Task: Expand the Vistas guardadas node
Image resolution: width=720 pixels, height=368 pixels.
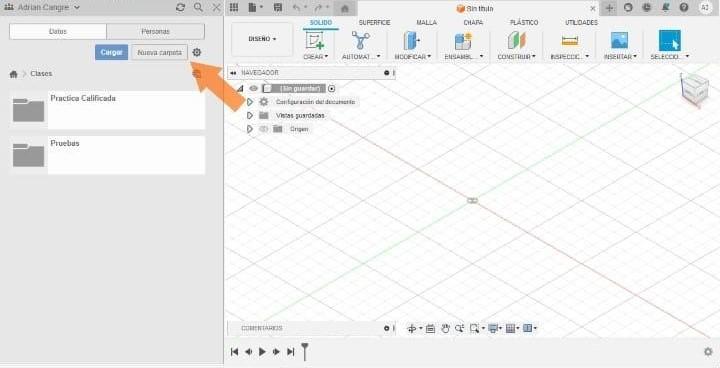Action: tap(250, 115)
